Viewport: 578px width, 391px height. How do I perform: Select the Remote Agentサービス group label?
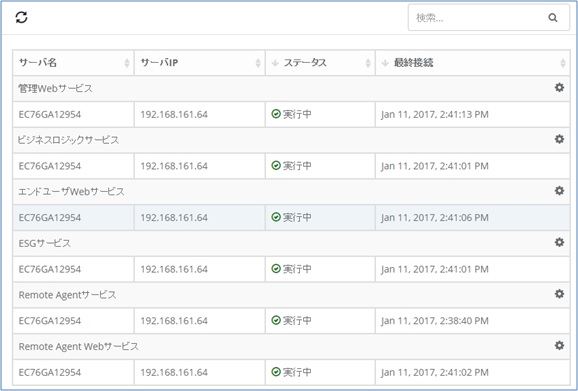(67, 295)
